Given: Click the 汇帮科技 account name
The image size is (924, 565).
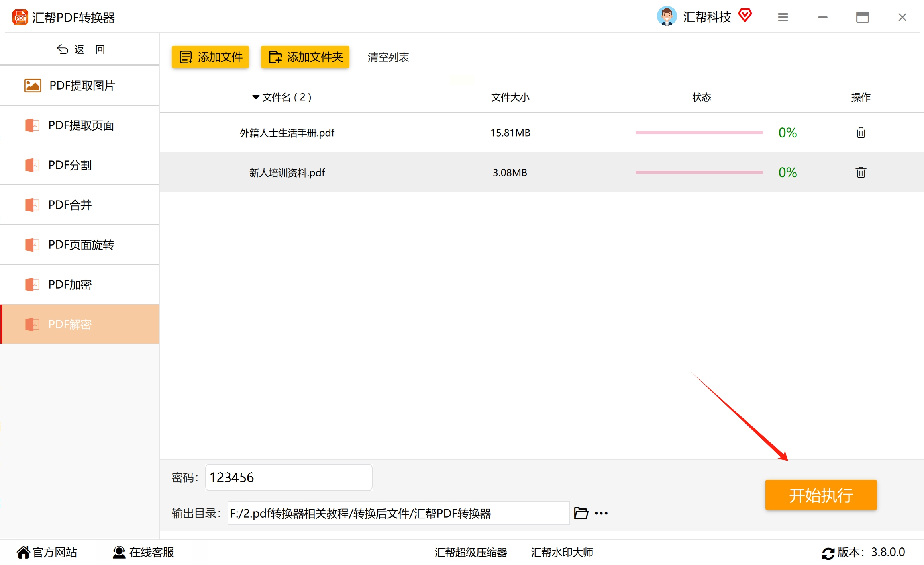Looking at the screenshot, I should (707, 17).
